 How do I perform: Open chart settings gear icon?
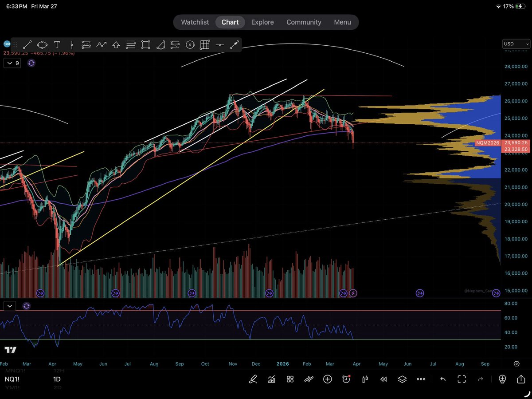[516, 363]
